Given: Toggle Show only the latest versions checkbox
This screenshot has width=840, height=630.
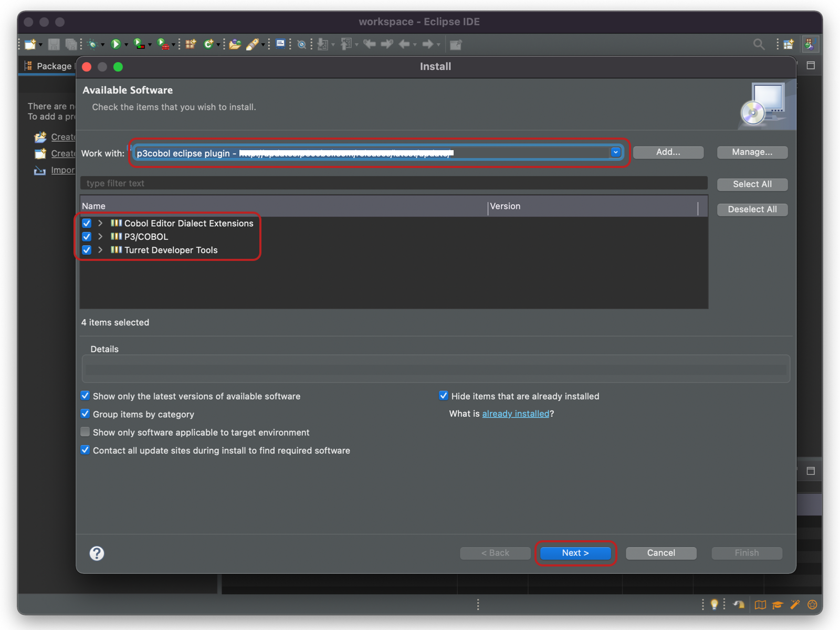Looking at the screenshot, I should (x=85, y=396).
